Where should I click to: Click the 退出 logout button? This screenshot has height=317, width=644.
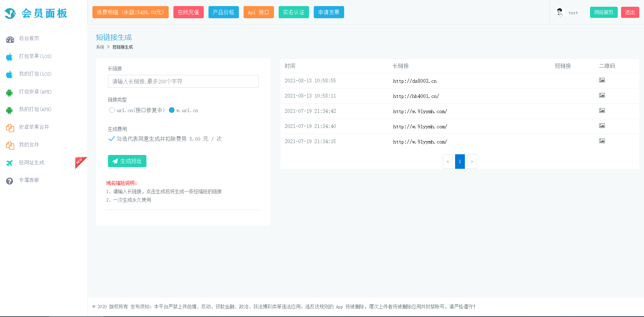pos(630,12)
